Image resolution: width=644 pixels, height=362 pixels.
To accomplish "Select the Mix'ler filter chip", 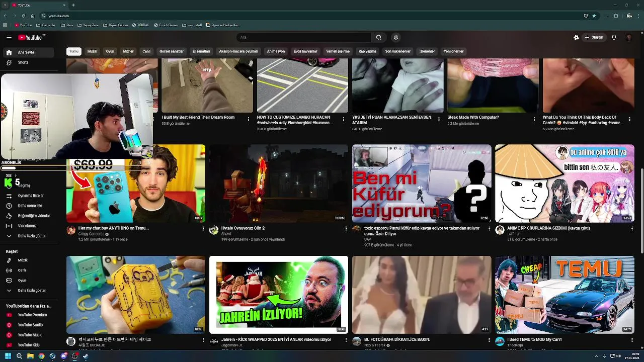I will 128,51.
